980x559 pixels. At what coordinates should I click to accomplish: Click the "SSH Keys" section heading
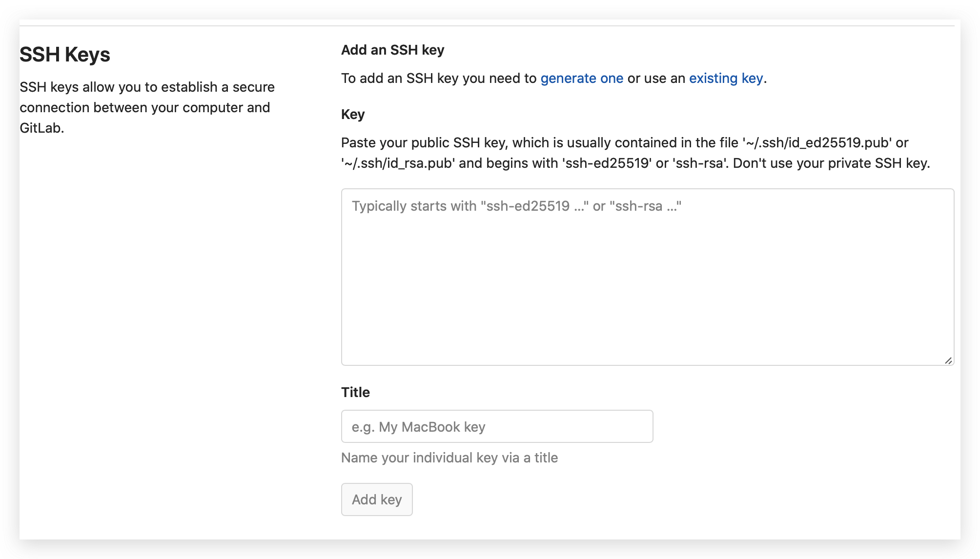point(65,55)
